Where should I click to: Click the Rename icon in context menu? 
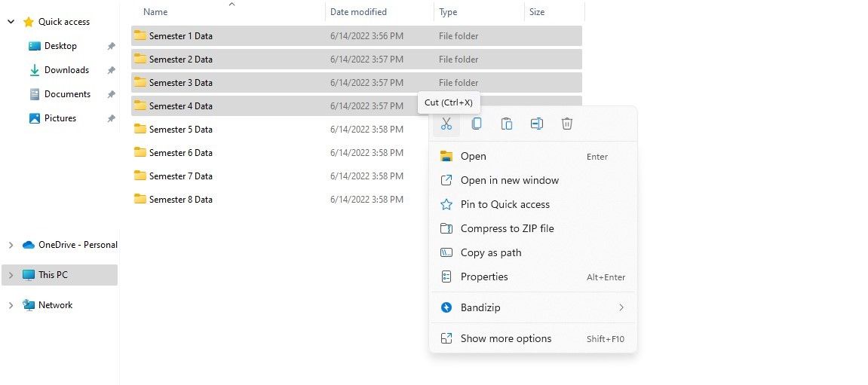coord(537,124)
